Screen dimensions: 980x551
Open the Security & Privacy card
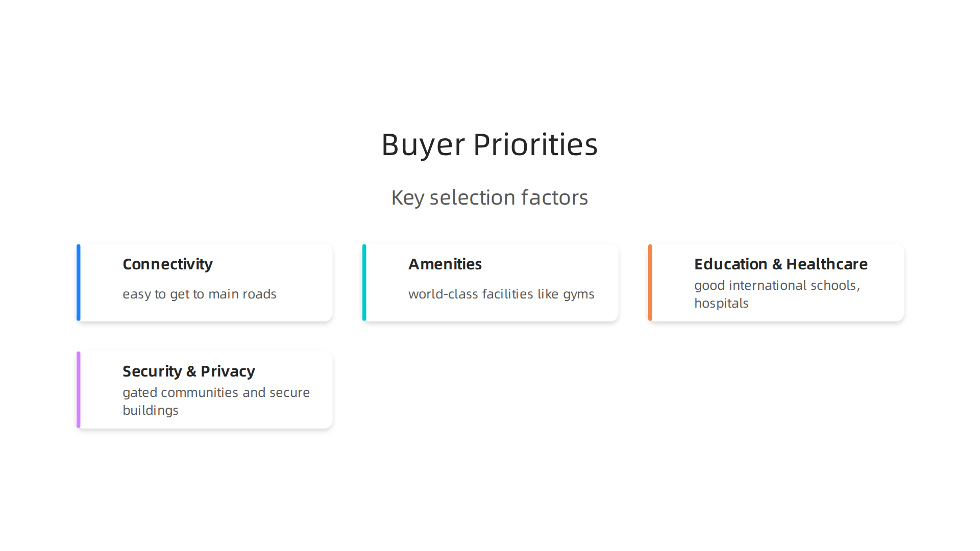[205, 390]
